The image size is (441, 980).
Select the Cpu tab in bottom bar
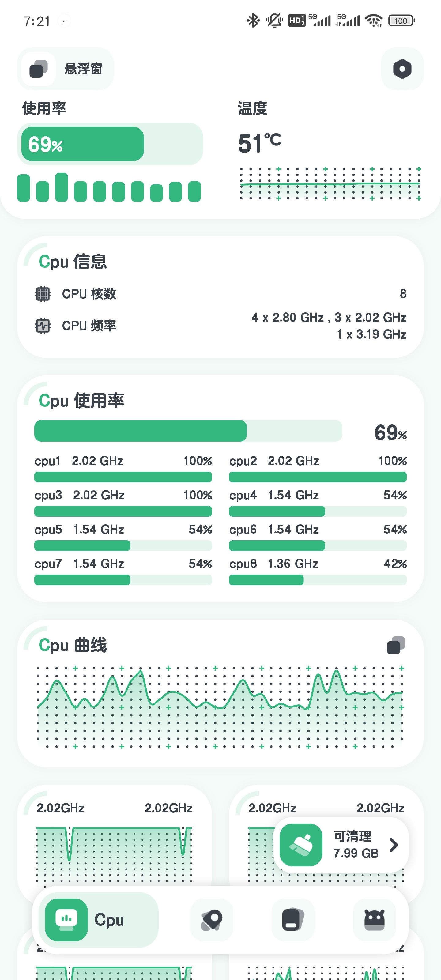99,919
